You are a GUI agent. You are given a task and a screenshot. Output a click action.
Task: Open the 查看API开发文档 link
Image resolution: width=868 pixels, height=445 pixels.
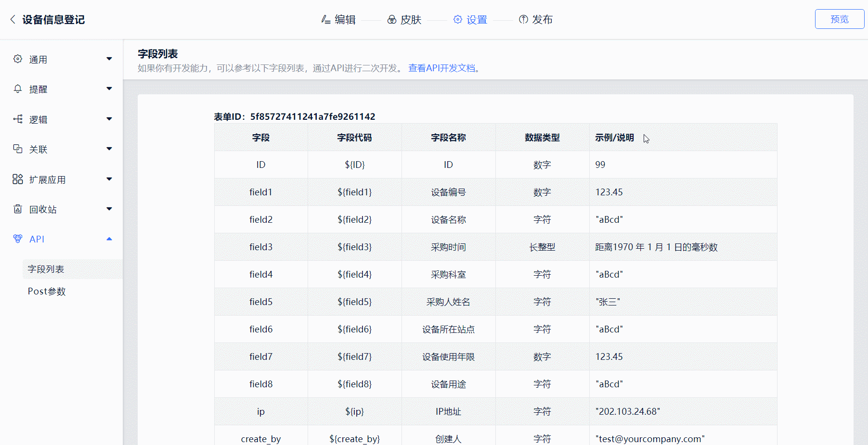coord(442,68)
